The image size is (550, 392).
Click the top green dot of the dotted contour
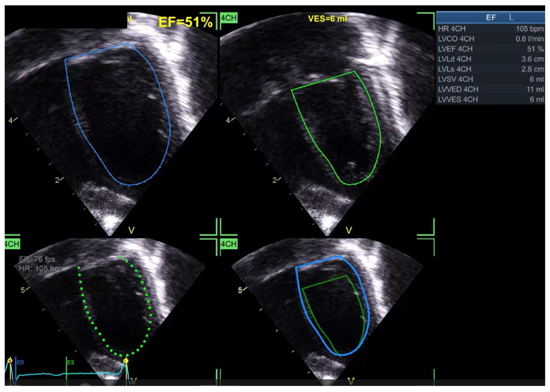coord(121,257)
